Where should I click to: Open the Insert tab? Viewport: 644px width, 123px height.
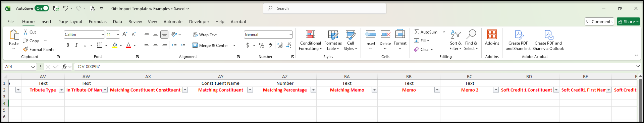[46, 21]
